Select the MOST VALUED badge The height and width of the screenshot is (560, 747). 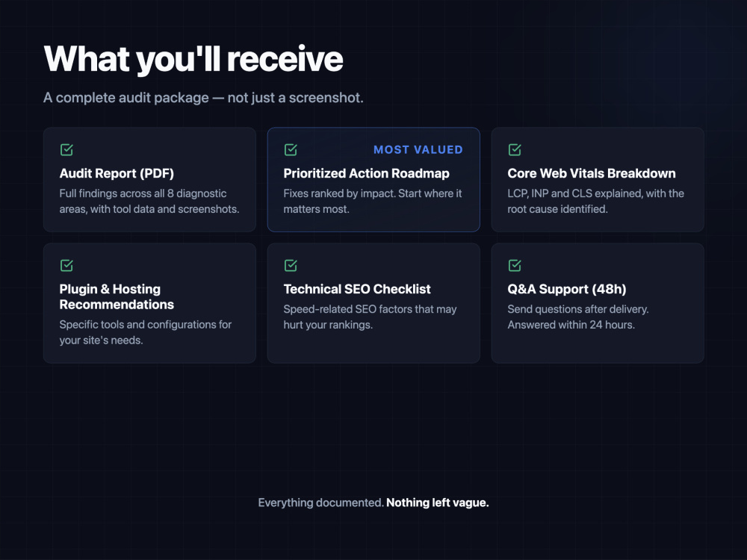pos(418,149)
